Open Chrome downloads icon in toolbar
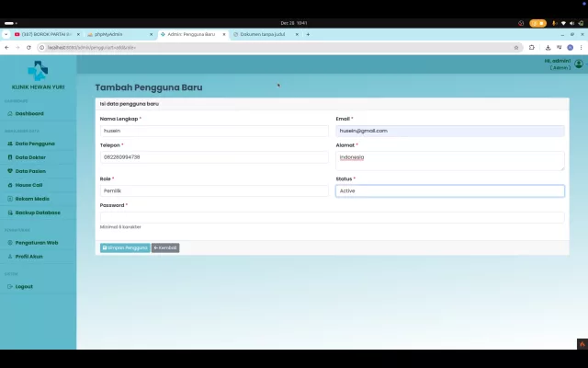 coord(548,48)
